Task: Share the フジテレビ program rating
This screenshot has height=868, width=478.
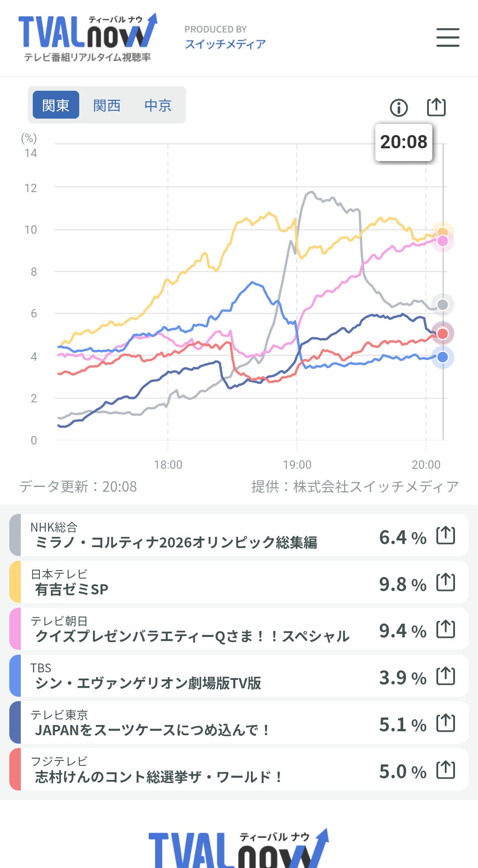Action: point(445,770)
